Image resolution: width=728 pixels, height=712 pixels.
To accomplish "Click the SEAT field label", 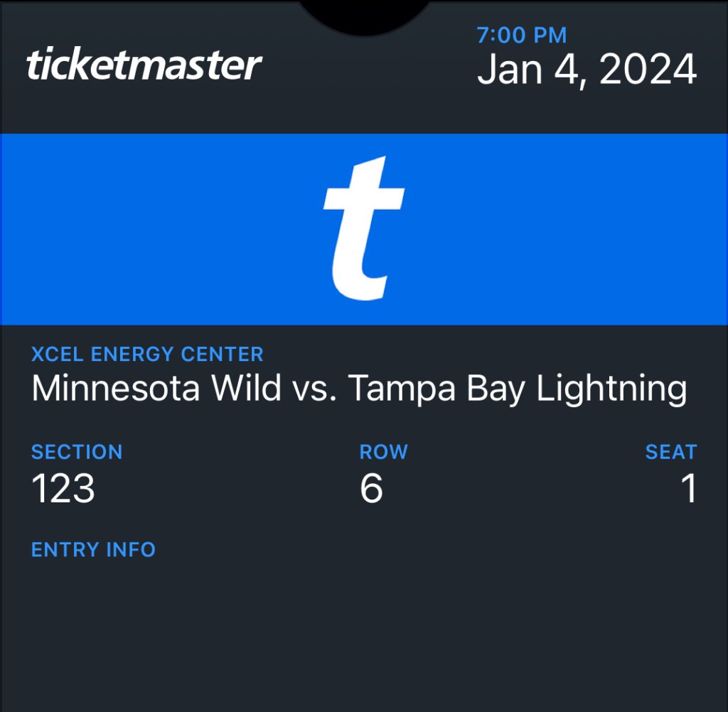I will click(670, 452).
